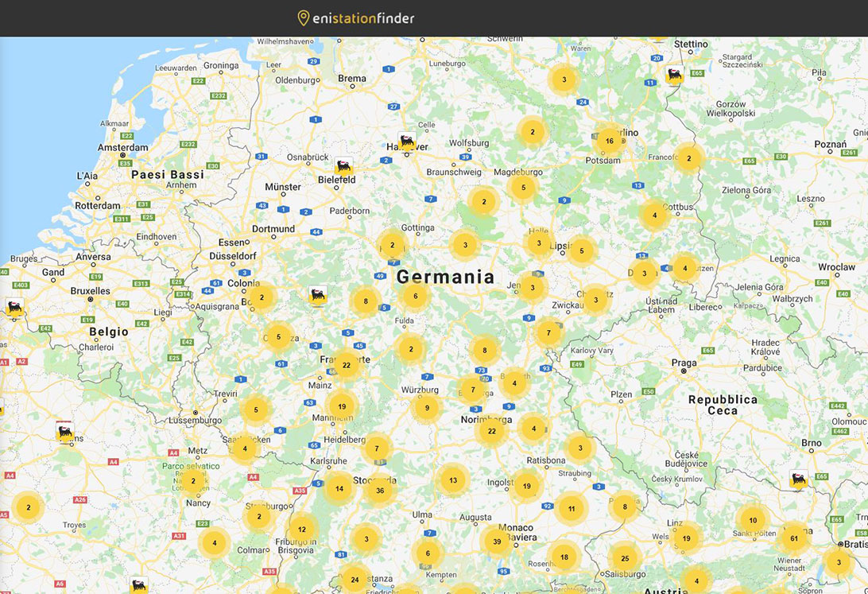Click the 10-station cluster near Sankt Pölten
This screenshot has height=594, width=868.
tap(753, 520)
